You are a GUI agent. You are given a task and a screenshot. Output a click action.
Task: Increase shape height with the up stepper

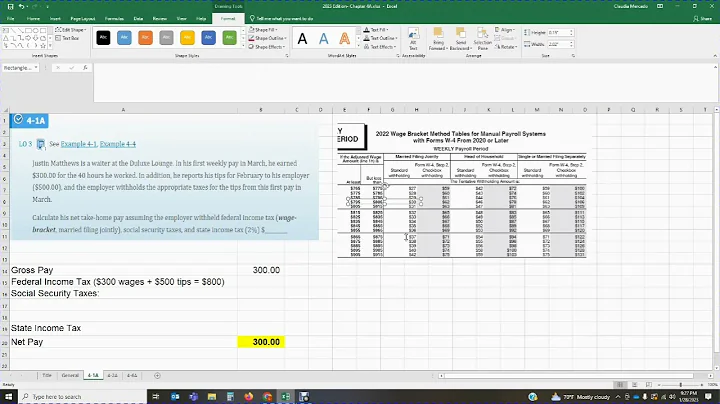(571, 31)
